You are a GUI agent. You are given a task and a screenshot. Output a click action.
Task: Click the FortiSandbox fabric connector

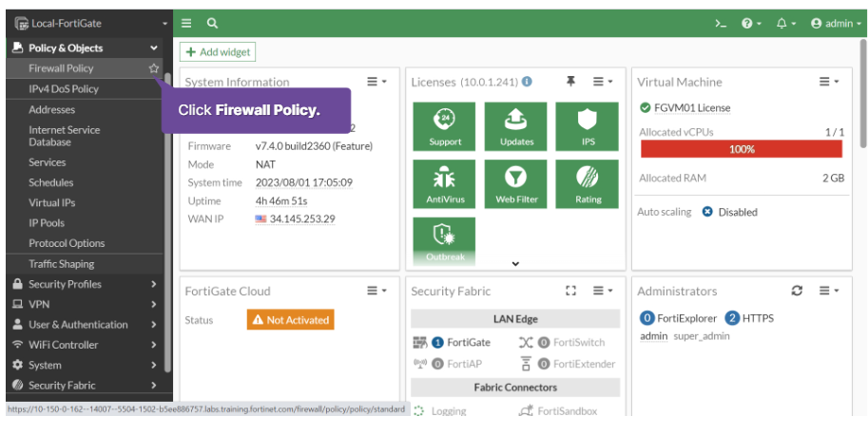[558, 411]
